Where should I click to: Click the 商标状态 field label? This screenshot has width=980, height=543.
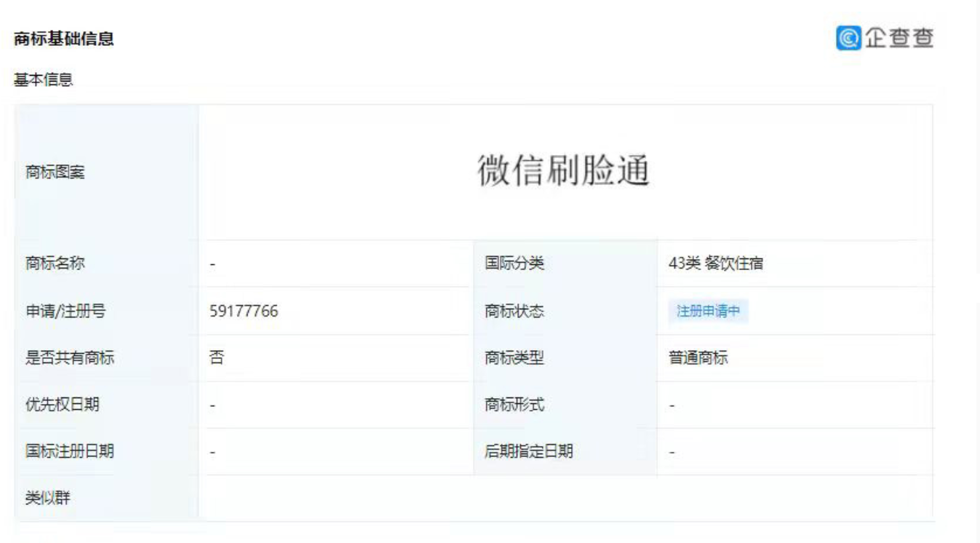click(514, 312)
